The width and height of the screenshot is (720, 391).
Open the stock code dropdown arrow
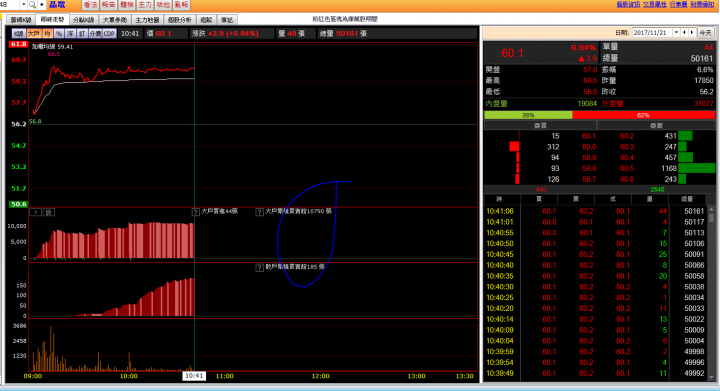[23, 5]
